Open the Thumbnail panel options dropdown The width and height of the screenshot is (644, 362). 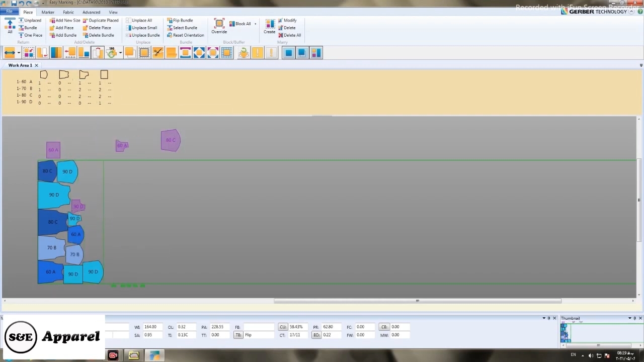[x=629, y=318]
